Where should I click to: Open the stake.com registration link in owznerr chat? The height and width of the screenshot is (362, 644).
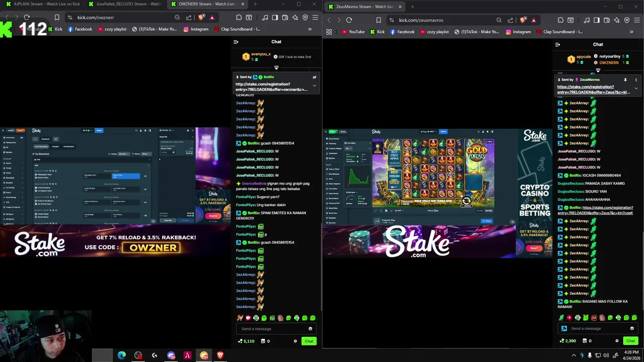coord(271,87)
